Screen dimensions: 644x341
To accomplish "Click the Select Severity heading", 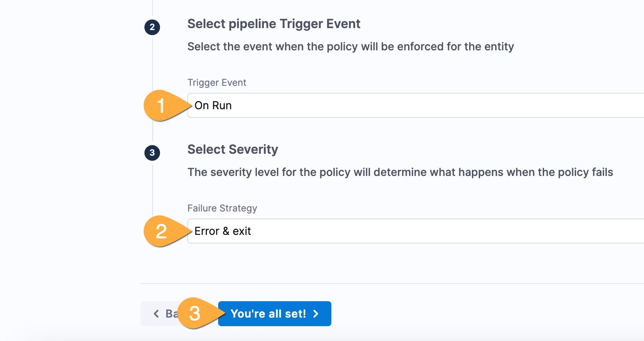I will pyautogui.click(x=233, y=149).
